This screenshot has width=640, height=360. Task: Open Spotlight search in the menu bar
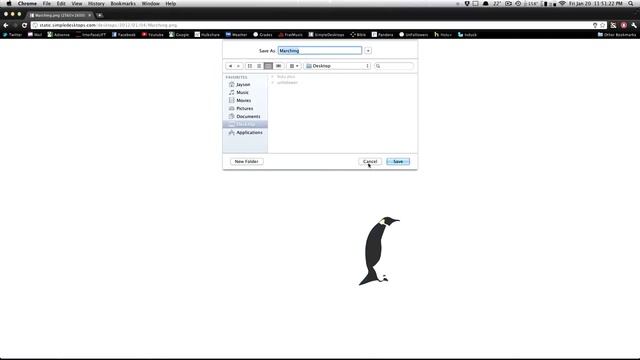631,4
